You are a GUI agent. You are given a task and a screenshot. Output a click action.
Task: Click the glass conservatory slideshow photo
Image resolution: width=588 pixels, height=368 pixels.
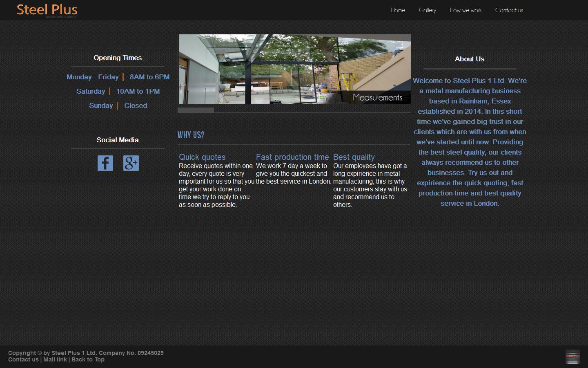265,69
